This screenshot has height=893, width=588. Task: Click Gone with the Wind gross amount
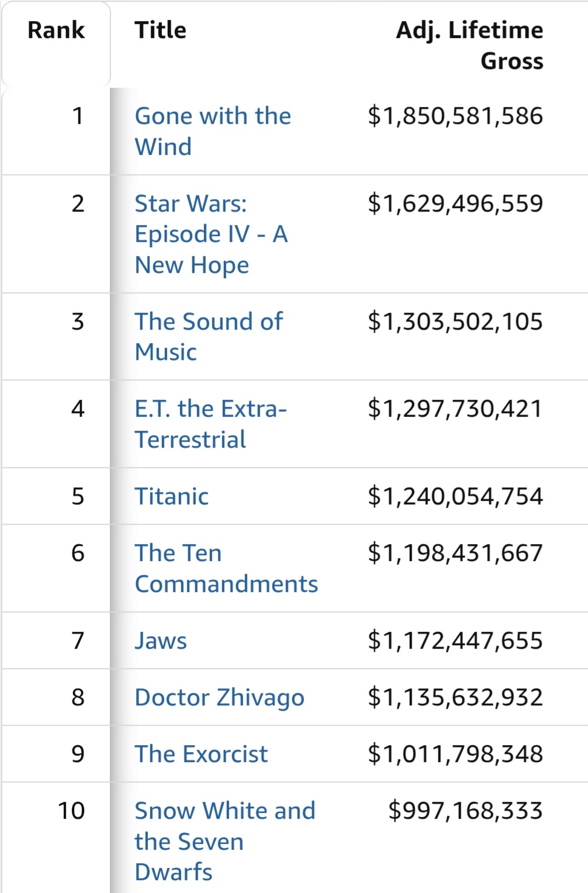coord(455,116)
